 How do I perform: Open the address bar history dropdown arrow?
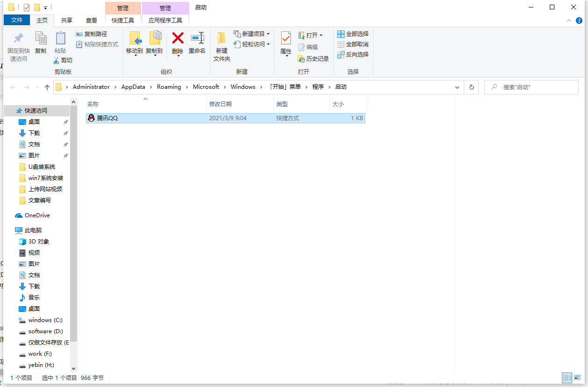pyautogui.click(x=456, y=87)
